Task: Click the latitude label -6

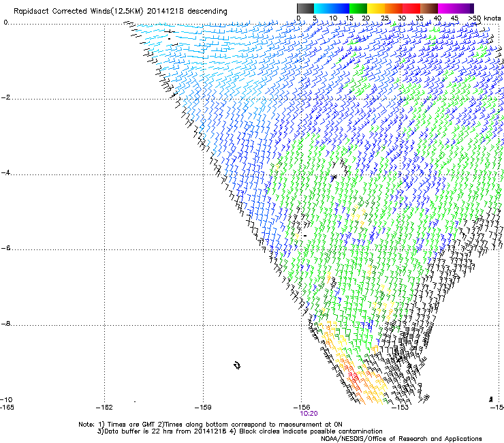Action: click(x=5, y=248)
